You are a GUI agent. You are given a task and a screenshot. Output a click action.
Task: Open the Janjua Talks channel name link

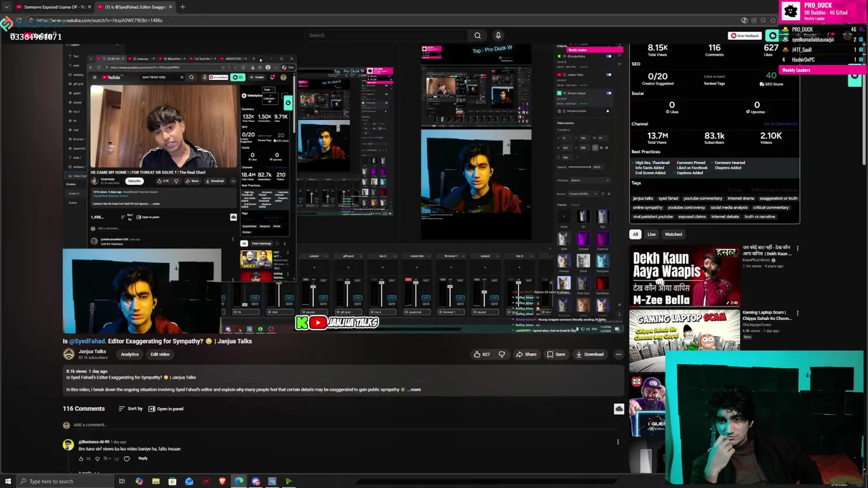pyautogui.click(x=92, y=352)
